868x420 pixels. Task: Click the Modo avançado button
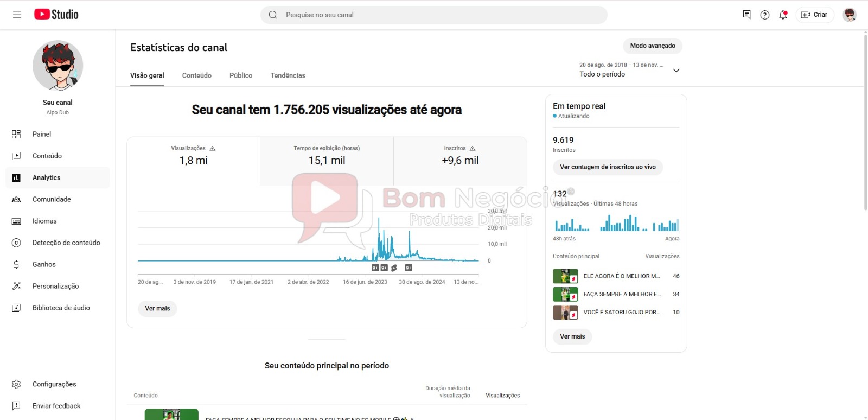pyautogui.click(x=652, y=46)
